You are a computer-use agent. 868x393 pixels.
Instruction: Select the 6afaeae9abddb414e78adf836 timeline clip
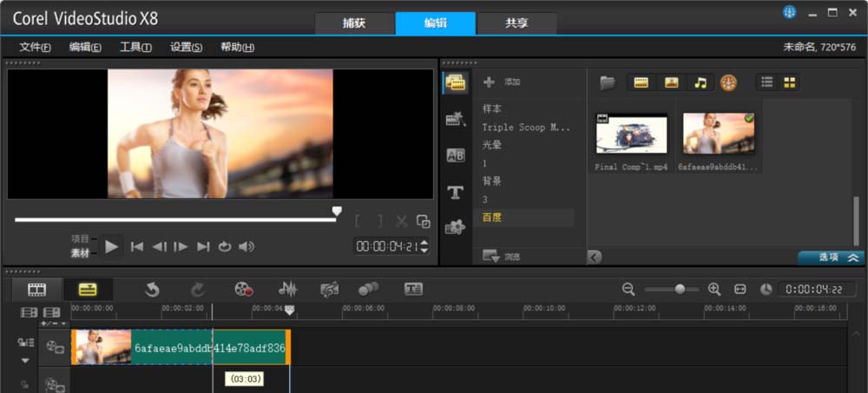(181, 347)
